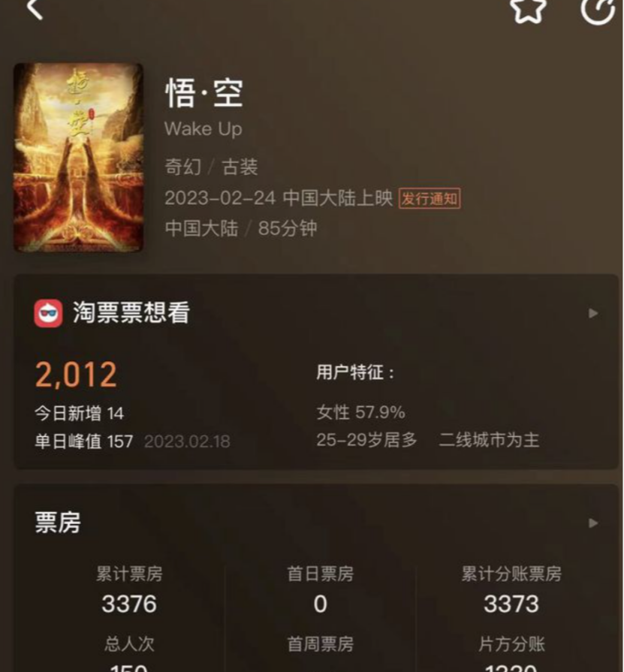
Task: Tap the 累计票房 3376 figure
Action: tap(129, 604)
